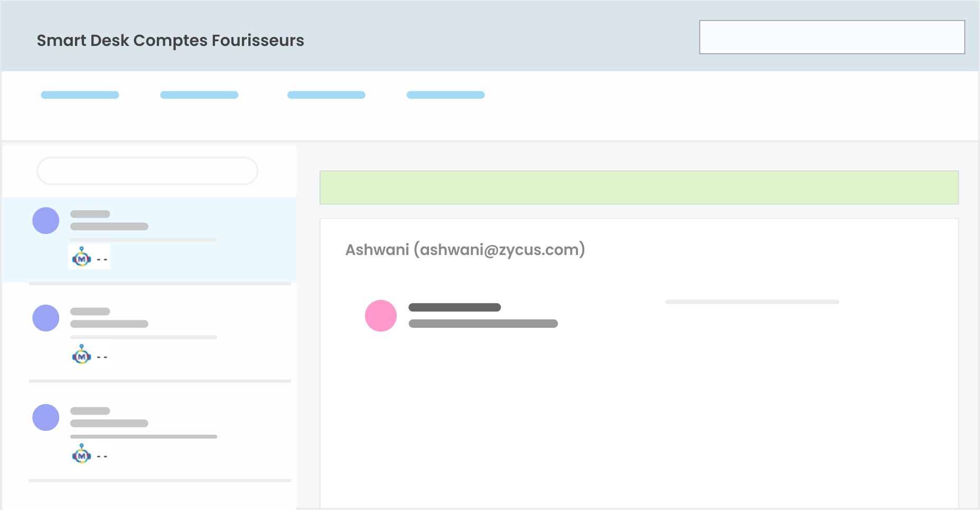Click the rounded search field above conversations
The height and width of the screenshot is (510, 980).
(x=147, y=171)
